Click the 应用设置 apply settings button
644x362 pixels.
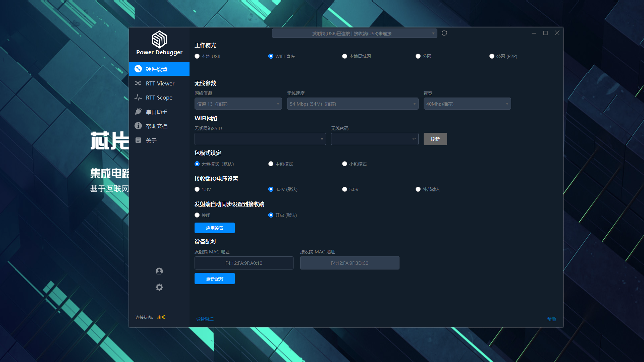click(x=214, y=228)
